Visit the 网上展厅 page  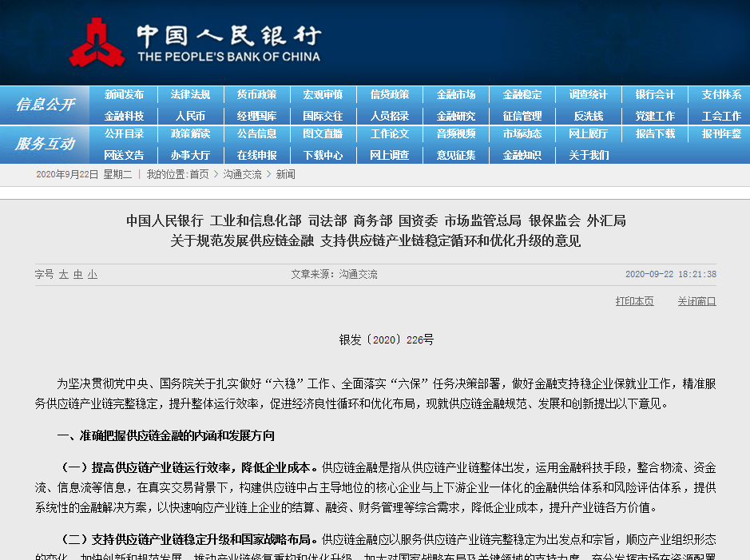coord(589,134)
